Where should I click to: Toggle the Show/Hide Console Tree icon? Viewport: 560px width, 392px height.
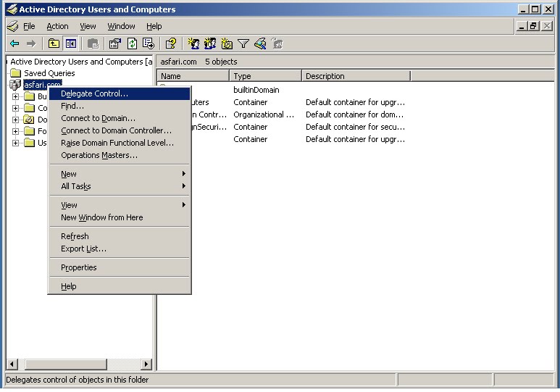[x=71, y=43]
